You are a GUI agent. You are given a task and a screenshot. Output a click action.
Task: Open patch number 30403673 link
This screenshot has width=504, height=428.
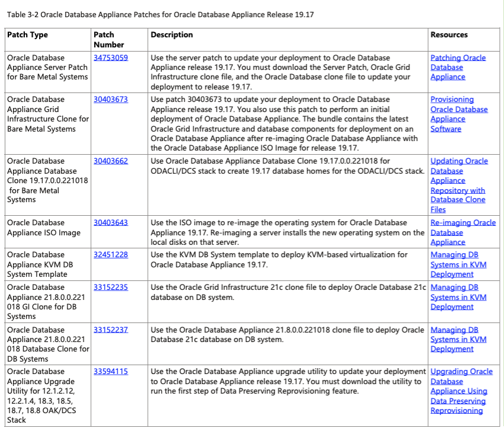(x=110, y=100)
